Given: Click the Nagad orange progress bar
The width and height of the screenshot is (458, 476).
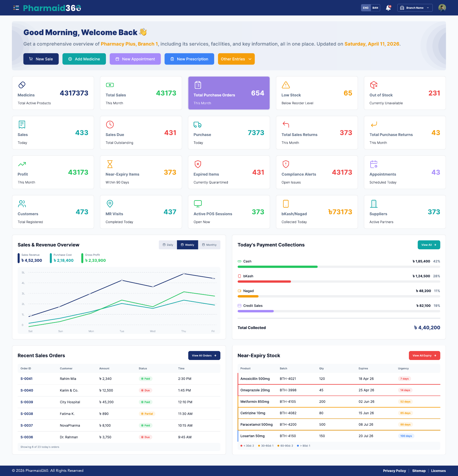Looking at the screenshot, I should tap(248, 296).
